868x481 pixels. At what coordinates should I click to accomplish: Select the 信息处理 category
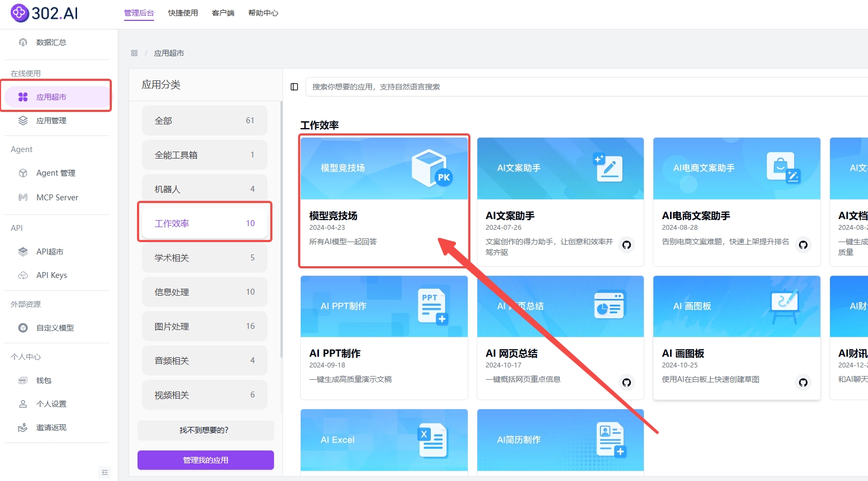(x=204, y=292)
